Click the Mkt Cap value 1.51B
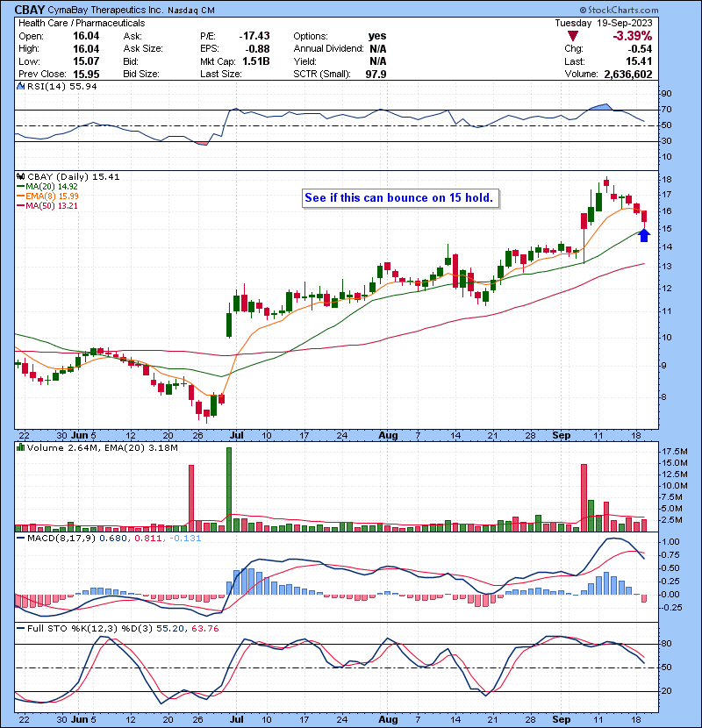Screen dimensions: 702x728 [256, 61]
